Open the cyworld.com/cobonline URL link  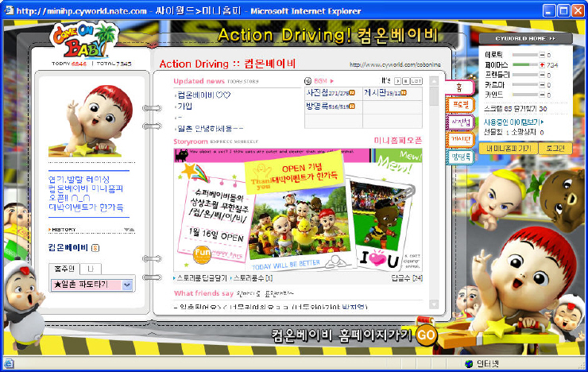tap(395, 64)
